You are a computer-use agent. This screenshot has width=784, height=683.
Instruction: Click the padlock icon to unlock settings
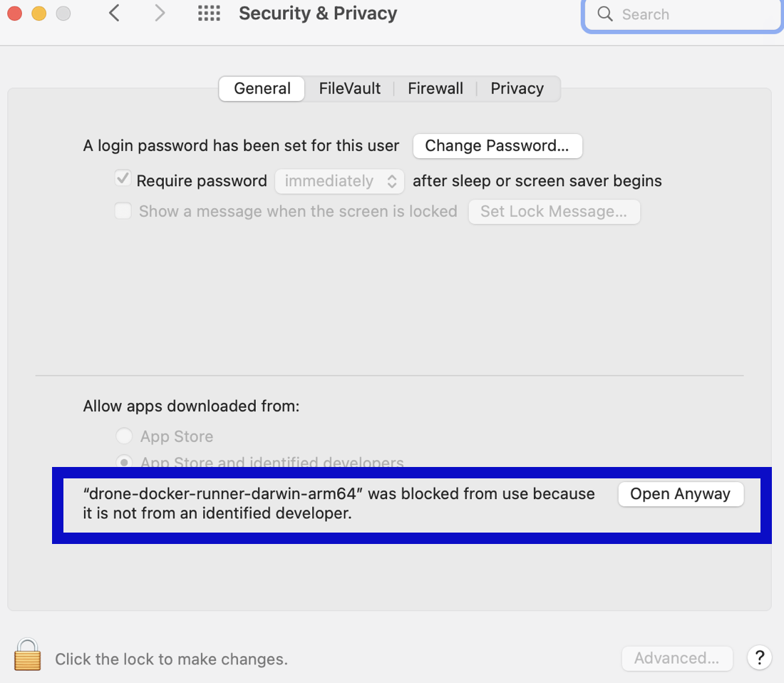(27, 654)
